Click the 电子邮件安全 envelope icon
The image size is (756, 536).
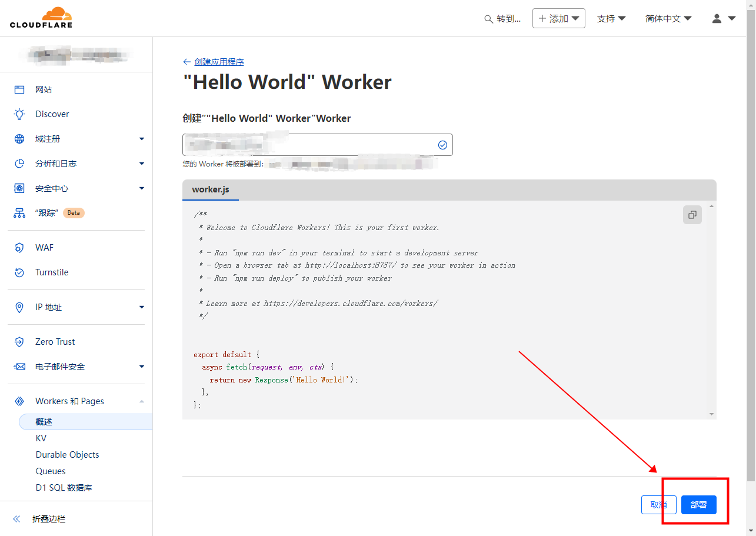(19, 367)
